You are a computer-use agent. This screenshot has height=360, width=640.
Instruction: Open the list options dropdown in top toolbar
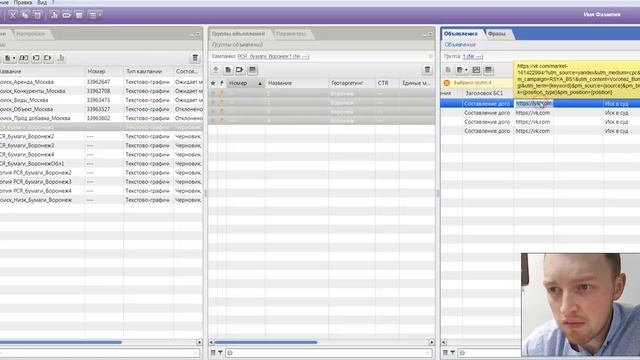click(95, 15)
